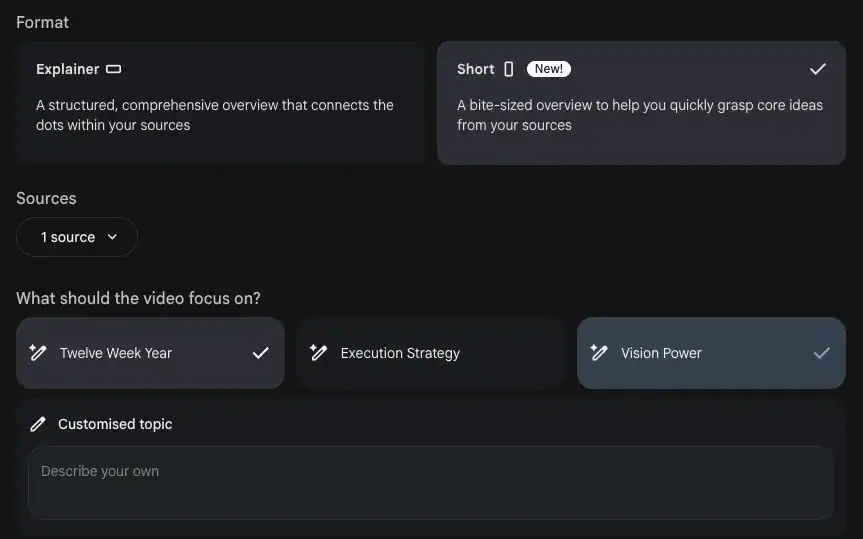Select the Short format card

click(x=641, y=103)
